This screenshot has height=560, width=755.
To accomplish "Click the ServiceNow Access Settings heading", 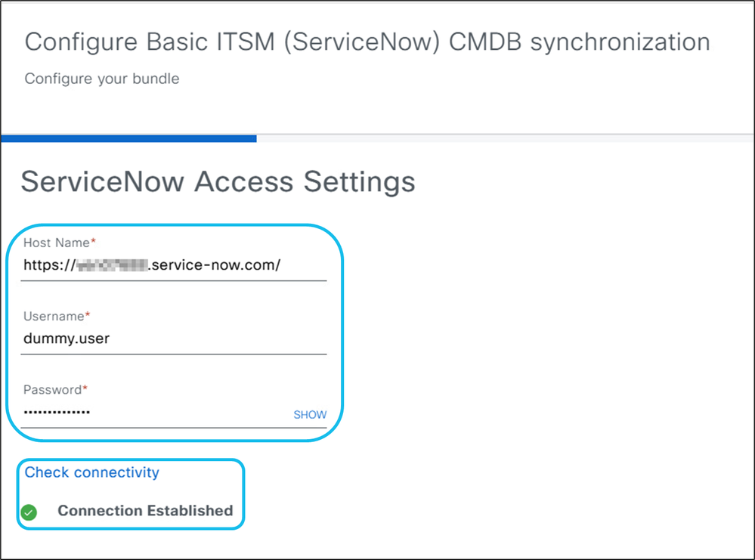I will [218, 182].
